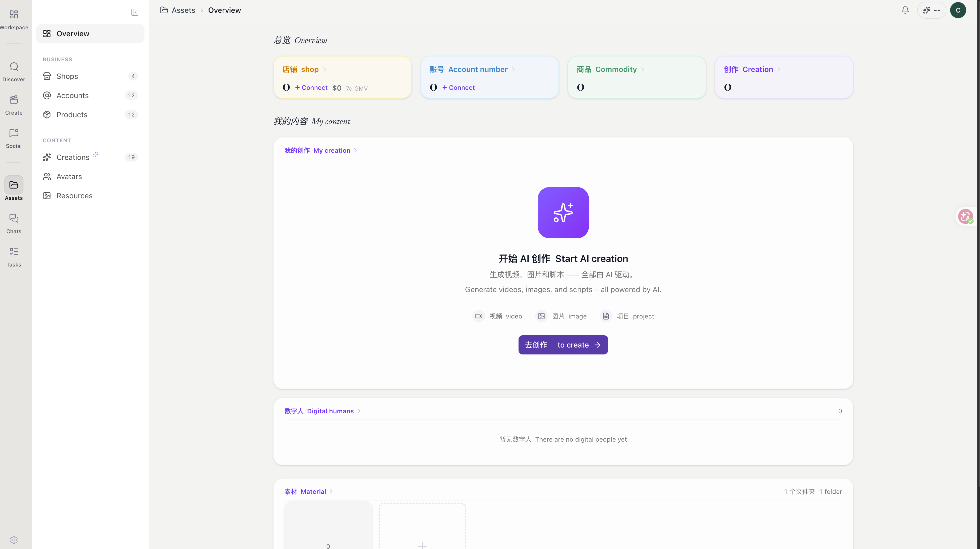Expand the shop card chevron
Viewport: 980px width, 549px height.
tap(324, 70)
